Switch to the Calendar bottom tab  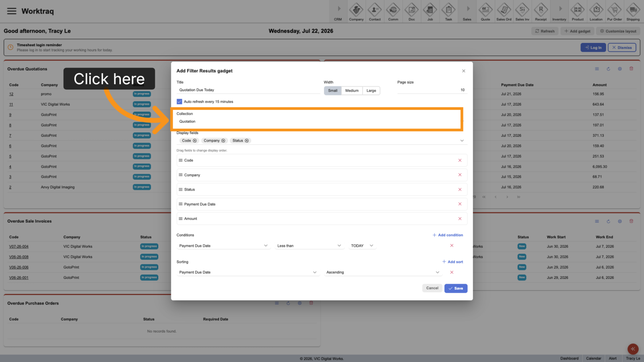593,359
